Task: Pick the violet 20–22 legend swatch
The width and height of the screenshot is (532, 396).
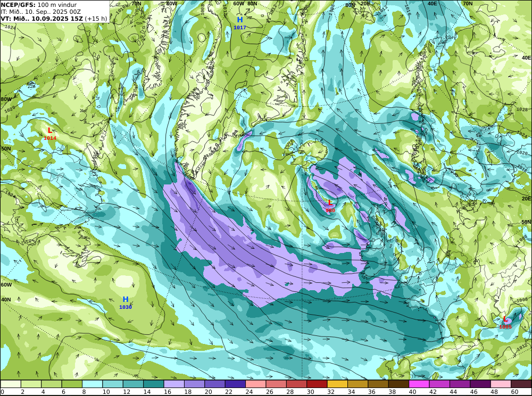Action: (215, 384)
